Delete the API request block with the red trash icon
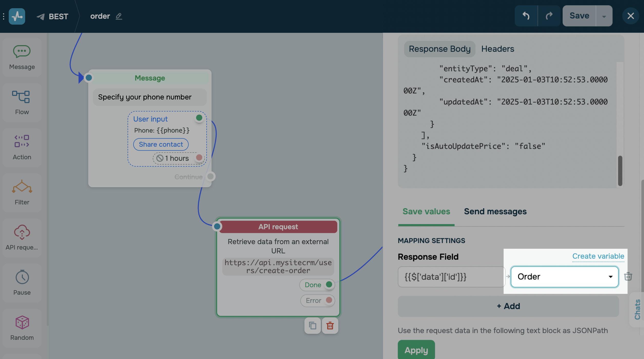644x359 pixels. click(330, 326)
